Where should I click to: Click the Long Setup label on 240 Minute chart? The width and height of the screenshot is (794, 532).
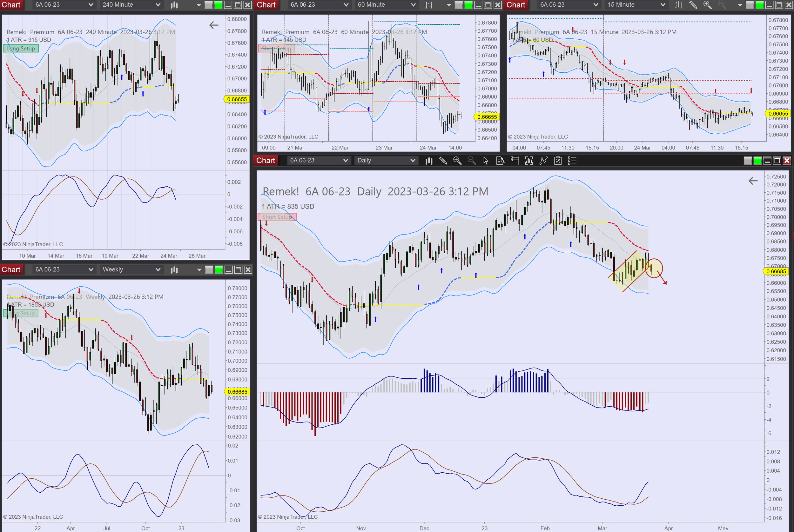pos(21,49)
